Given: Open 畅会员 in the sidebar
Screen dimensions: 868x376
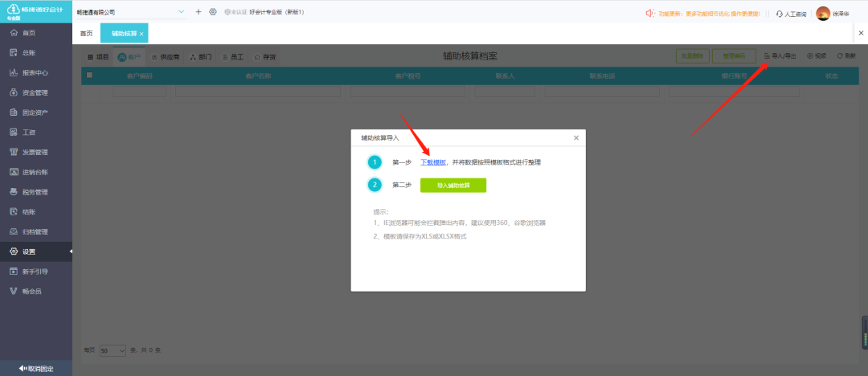Looking at the screenshot, I should (36, 292).
